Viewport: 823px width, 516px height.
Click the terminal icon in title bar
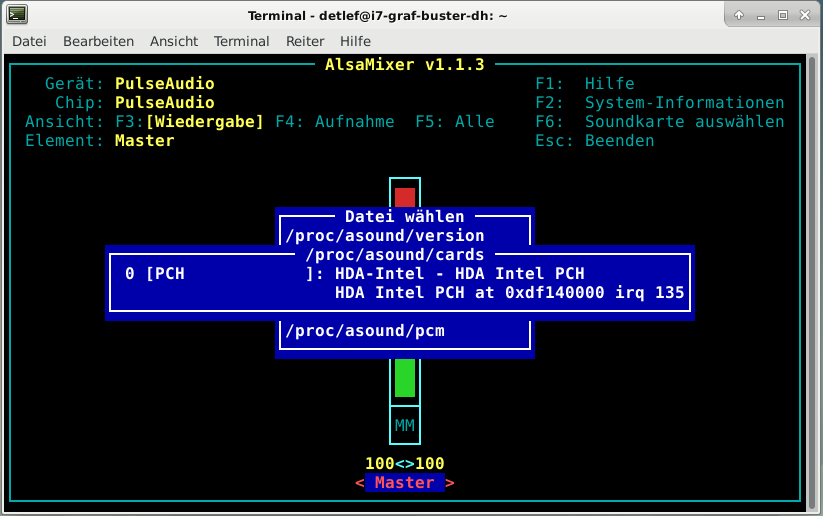(x=17, y=15)
